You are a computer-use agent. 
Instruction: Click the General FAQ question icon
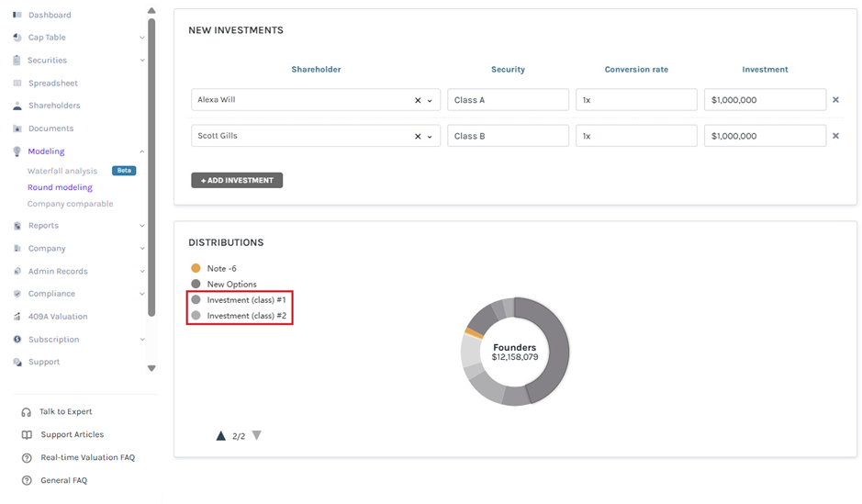pos(27,481)
